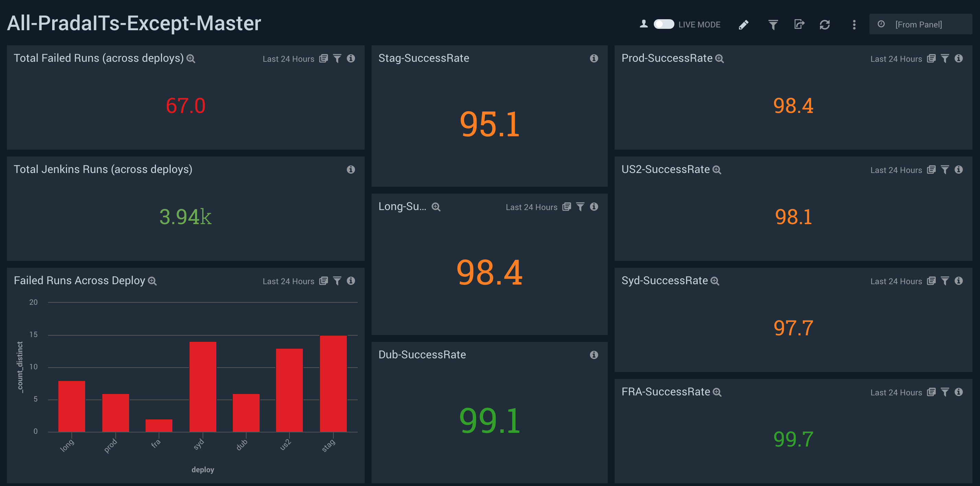This screenshot has height=486, width=980.
Task: Click the syd bar in the chart
Action: point(203,387)
